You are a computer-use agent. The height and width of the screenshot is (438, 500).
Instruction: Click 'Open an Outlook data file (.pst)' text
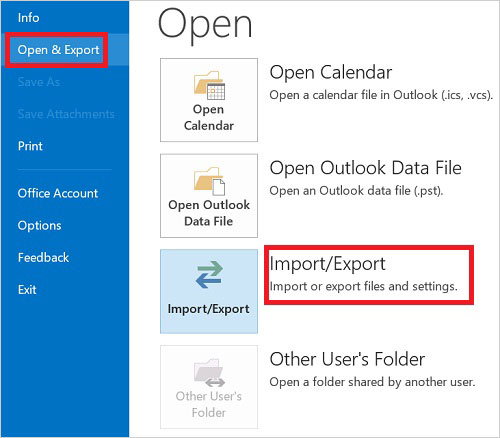point(356,191)
